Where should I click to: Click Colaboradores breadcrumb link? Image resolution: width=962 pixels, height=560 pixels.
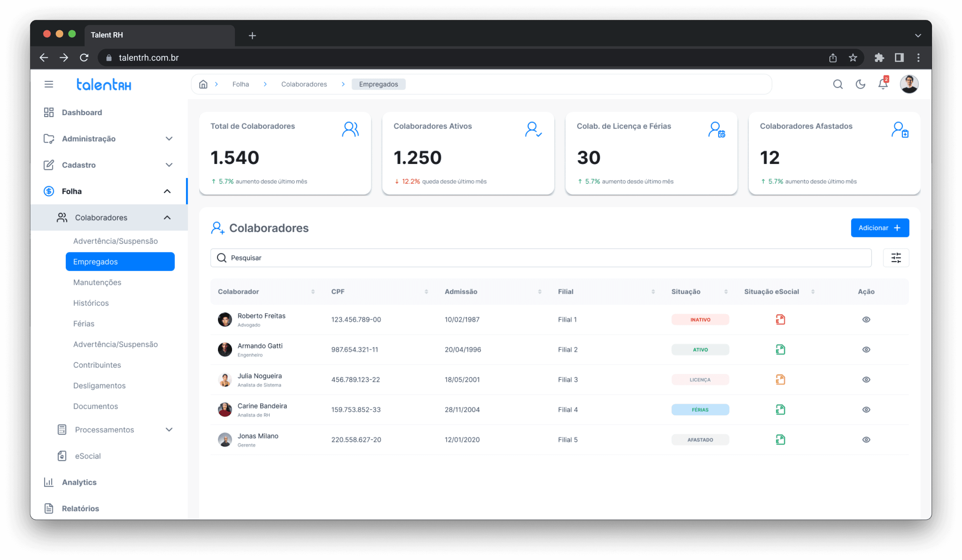(x=304, y=84)
